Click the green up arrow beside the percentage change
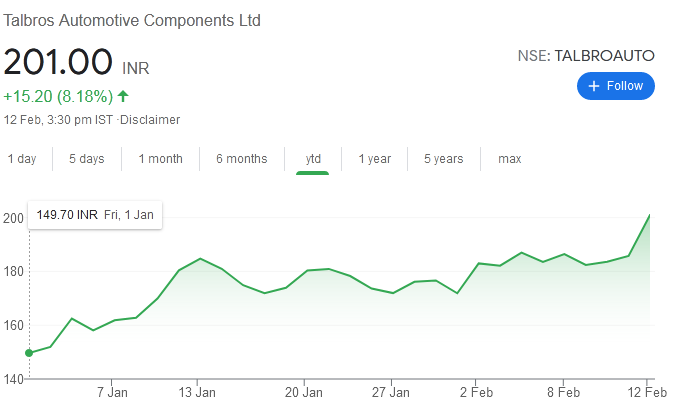Image resolution: width=675 pixels, height=402 pixels. click(x=123, y=97)
